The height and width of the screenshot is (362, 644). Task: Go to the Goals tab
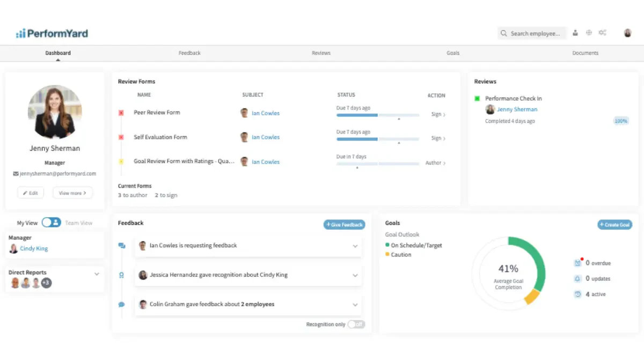(x=453, y=53)
